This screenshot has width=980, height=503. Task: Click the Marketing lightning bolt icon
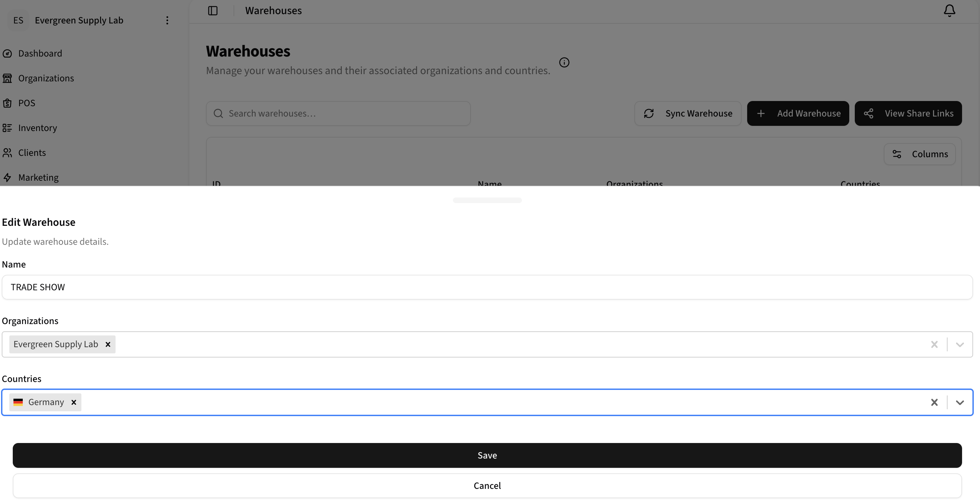(7, 178)
